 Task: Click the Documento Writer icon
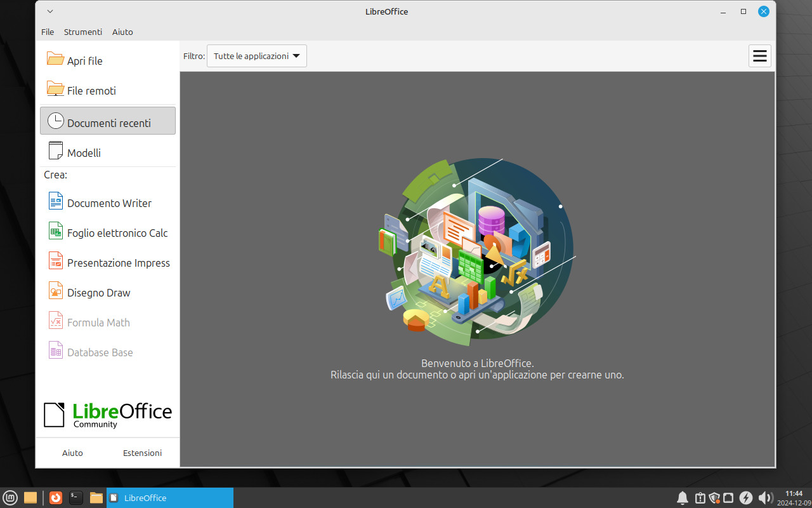pyautogui.click(x=56, y=201)
